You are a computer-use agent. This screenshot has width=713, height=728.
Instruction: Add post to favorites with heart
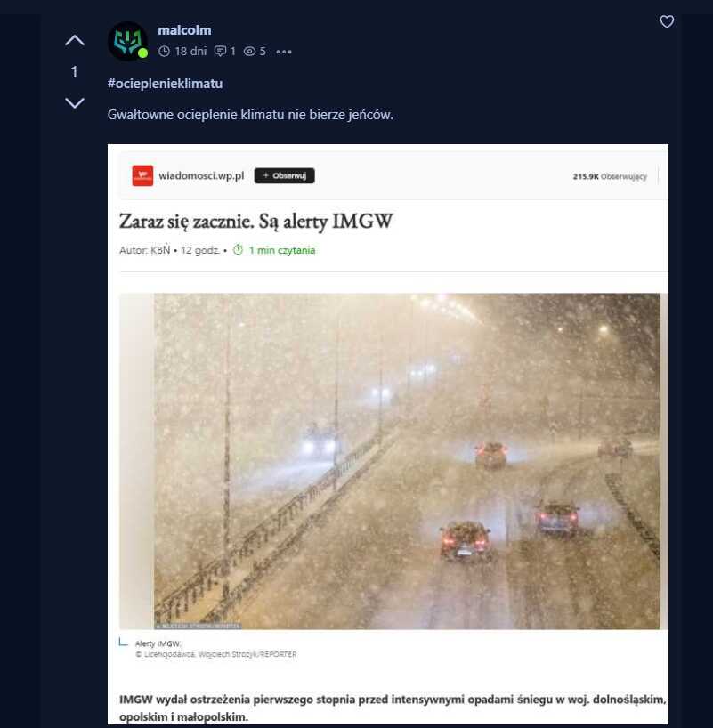tap(667, 21)
